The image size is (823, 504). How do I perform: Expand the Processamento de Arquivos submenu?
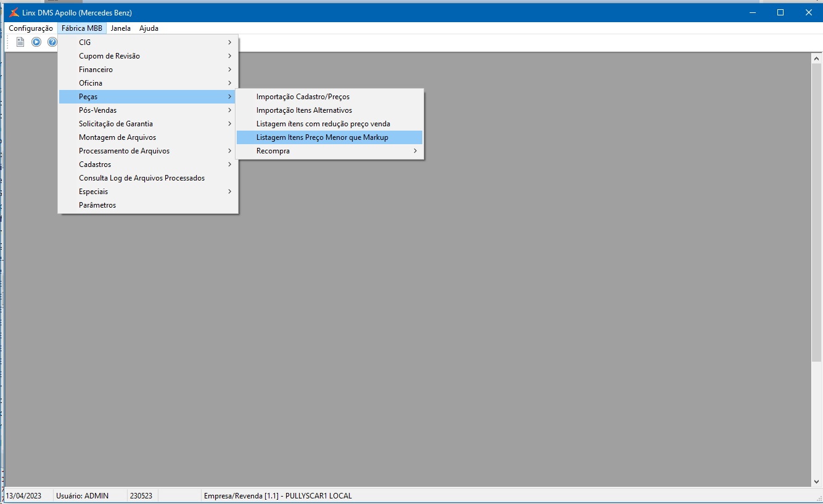click(148, 151)
